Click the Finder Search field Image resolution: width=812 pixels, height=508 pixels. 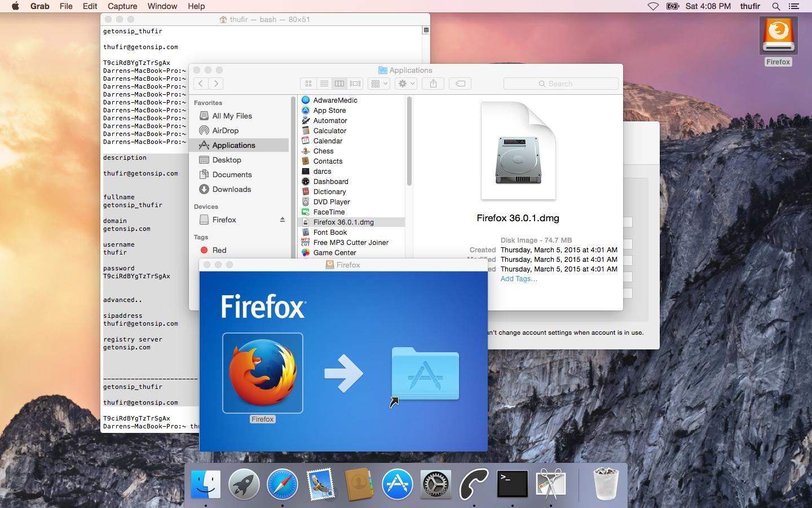coord(561,84)
